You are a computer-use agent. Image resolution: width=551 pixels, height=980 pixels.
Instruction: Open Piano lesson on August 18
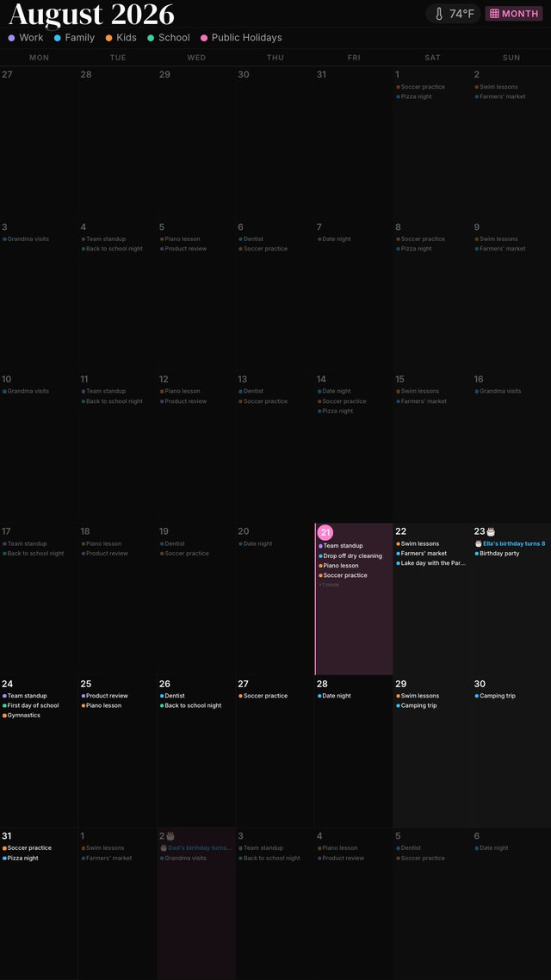coord(102,543)
